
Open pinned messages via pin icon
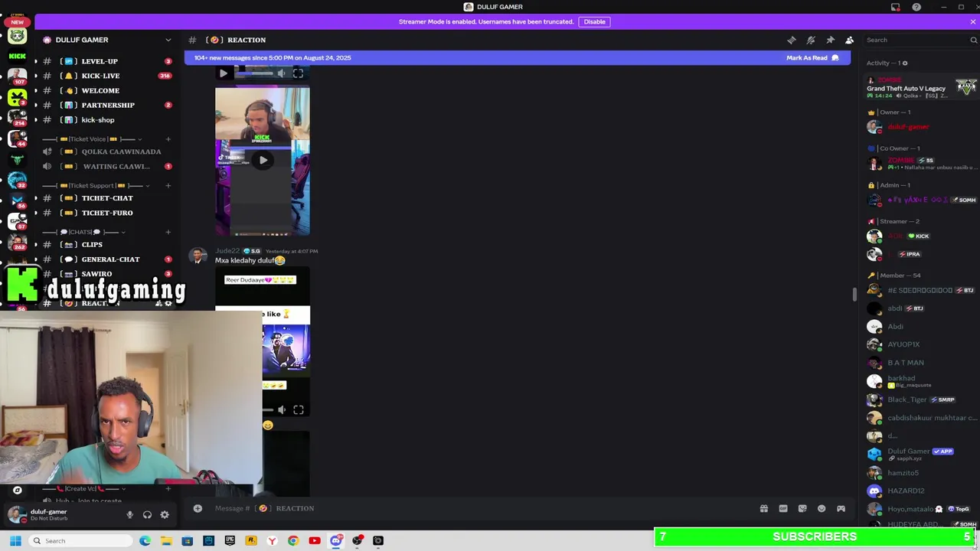click(x=830, y=40)
